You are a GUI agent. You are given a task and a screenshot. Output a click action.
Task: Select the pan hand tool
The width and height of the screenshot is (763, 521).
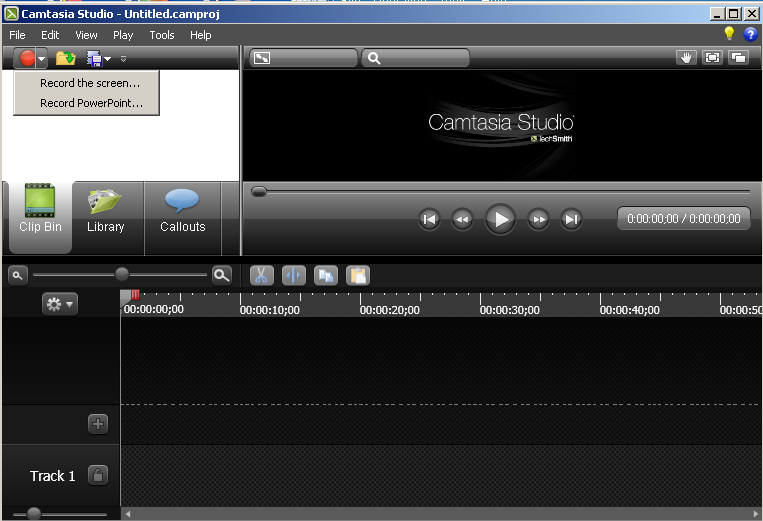(x=686, y=58)
